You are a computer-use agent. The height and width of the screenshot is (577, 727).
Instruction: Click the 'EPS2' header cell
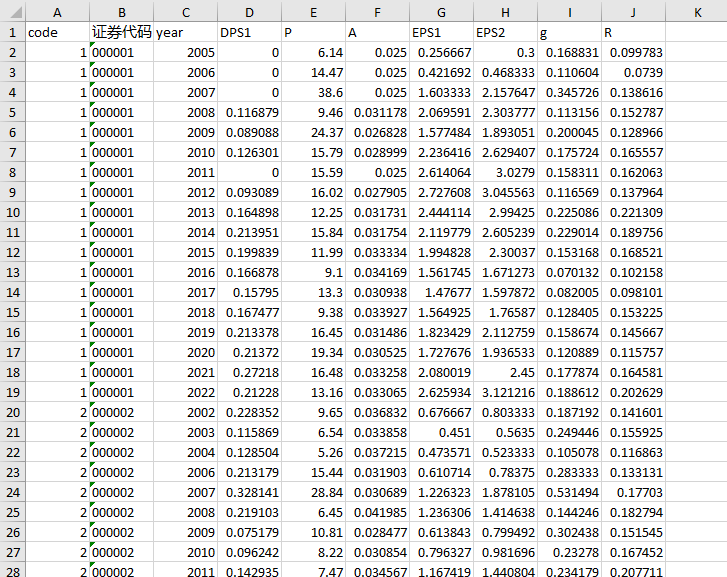click(x=505, y=32)
